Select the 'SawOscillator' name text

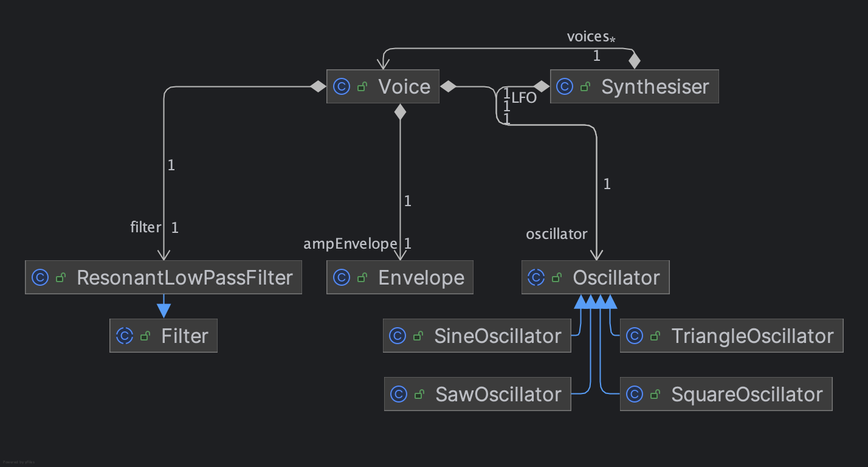[498, 394]
